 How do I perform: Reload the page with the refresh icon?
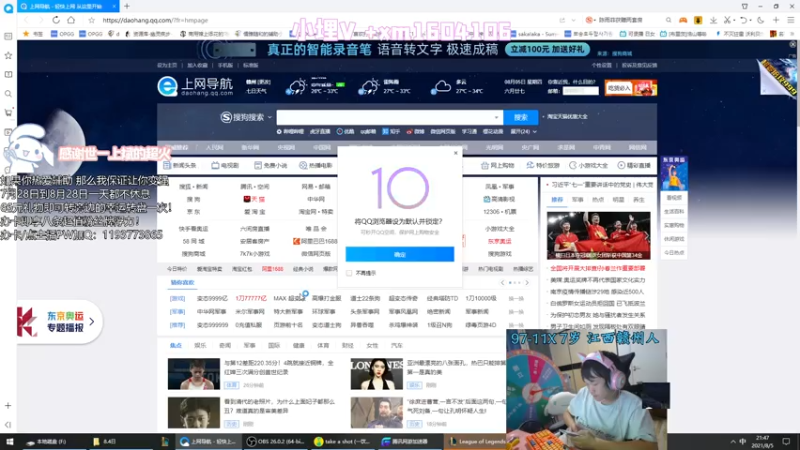click(56, 20)
